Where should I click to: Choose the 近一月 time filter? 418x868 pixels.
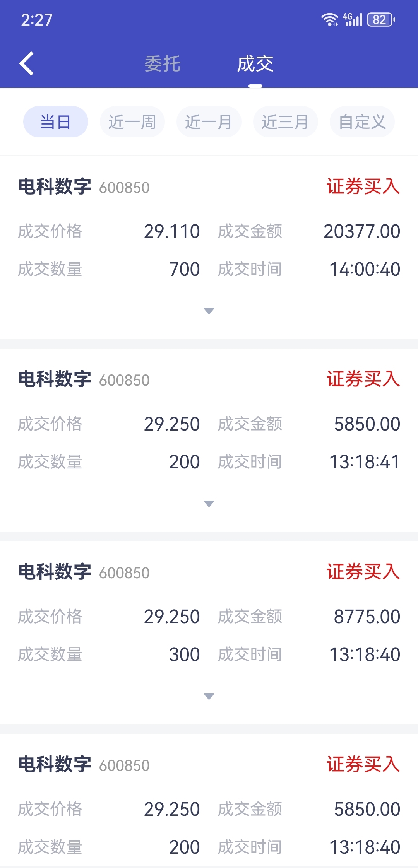coord(209,122)
